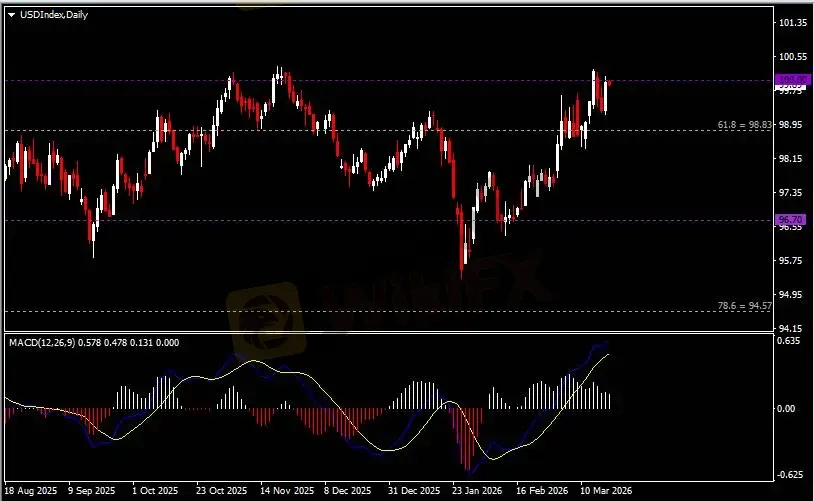This screenshot has height=501, width=814.
Task: Click the -0.625 MACD scale value
Action: point(791,475)
